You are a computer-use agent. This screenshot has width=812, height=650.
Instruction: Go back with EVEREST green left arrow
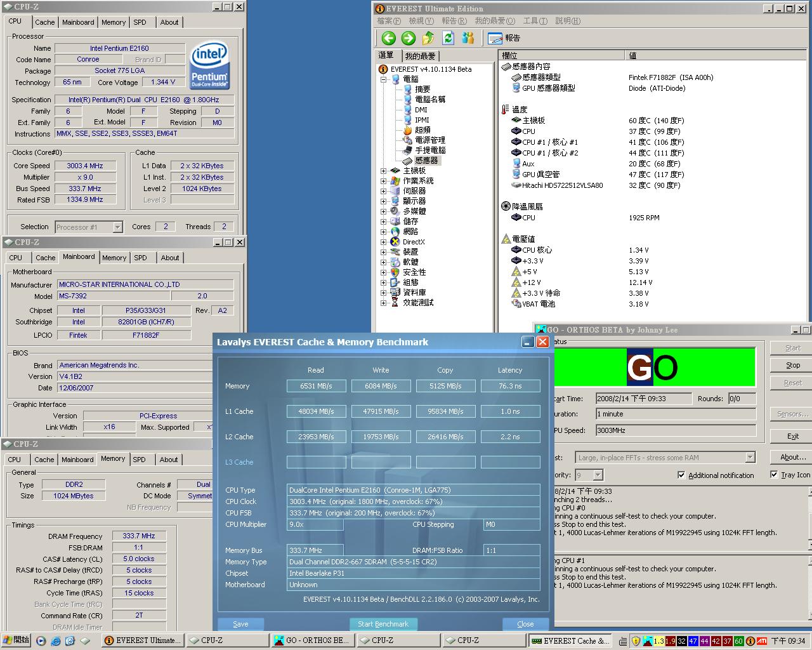click(388, 38)
